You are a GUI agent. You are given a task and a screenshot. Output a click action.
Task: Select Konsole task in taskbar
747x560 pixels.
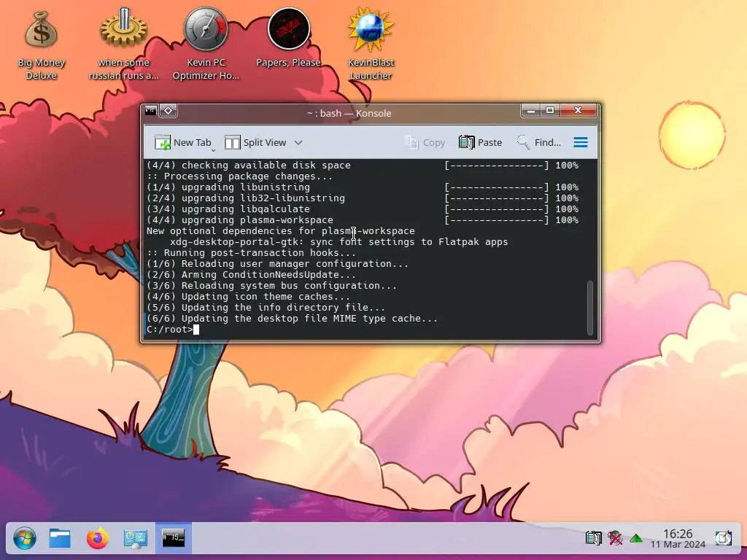tap(174, 538)
